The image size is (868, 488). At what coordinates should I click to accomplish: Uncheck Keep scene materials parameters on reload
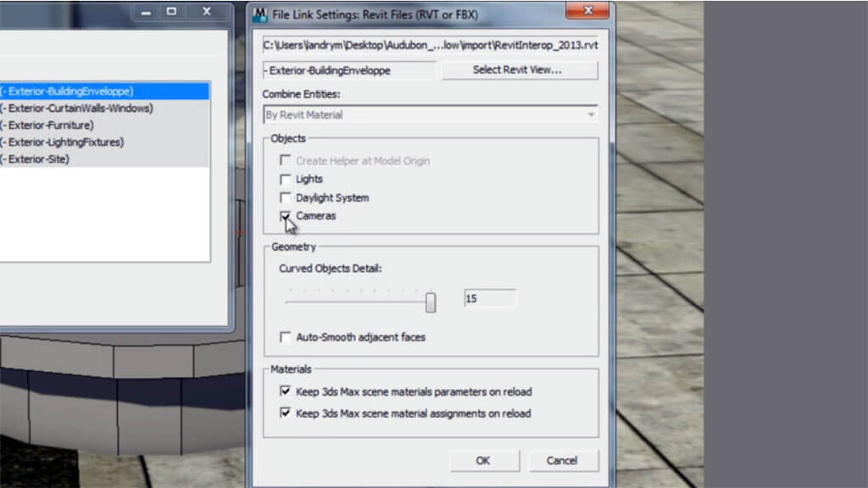(285, 391)
